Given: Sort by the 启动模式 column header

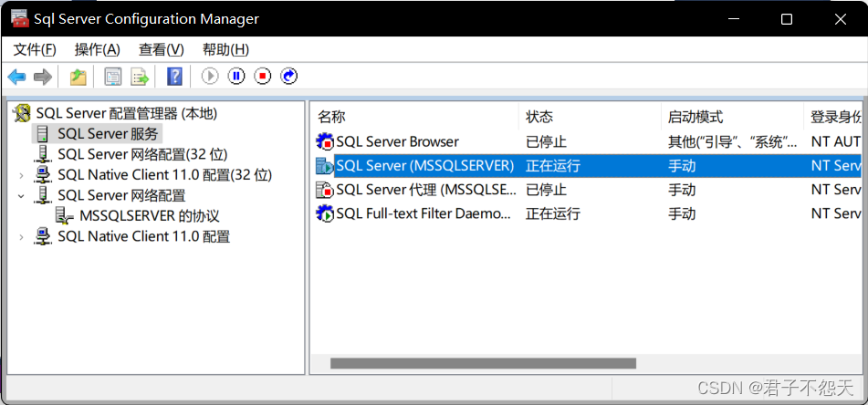Looking at the screenshot, I should pyautogui.click(x=695, y=117).
